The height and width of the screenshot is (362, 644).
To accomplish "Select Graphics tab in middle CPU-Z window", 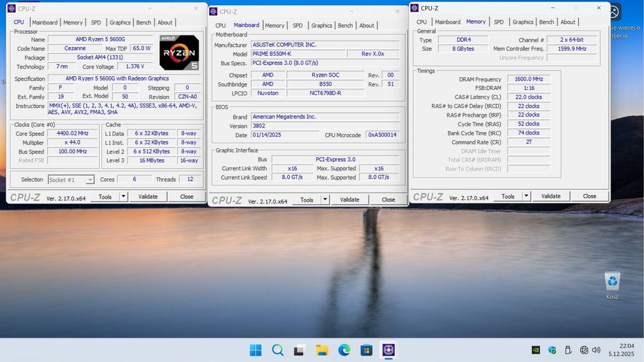I will [321, 26].
